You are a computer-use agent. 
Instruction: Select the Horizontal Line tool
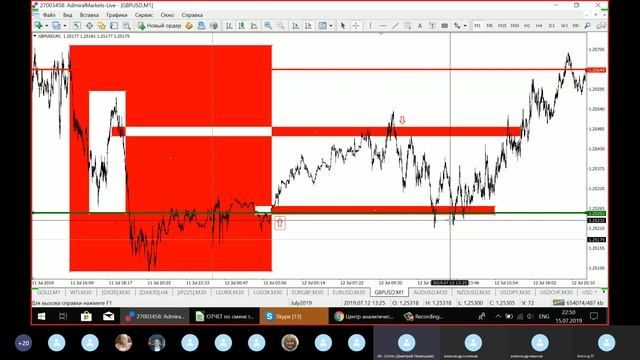pyautogui.click(x=383, y=26)
